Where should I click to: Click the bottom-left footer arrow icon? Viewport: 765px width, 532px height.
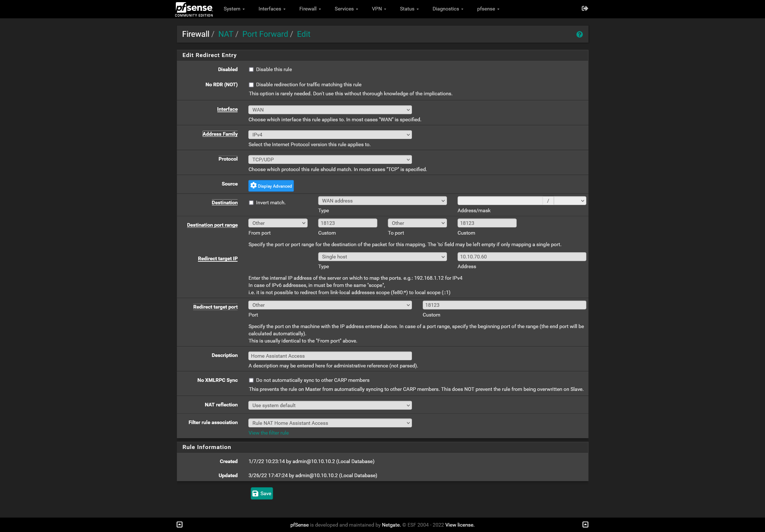click(x=179, y=524)
